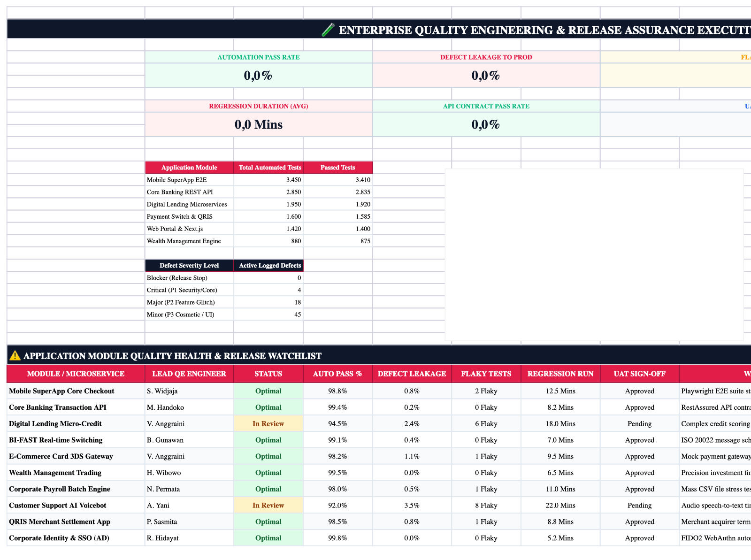Select engineer P. Sasmita cell
The width and height of the screenshot is (751, 560).
[x=189, y=522]
